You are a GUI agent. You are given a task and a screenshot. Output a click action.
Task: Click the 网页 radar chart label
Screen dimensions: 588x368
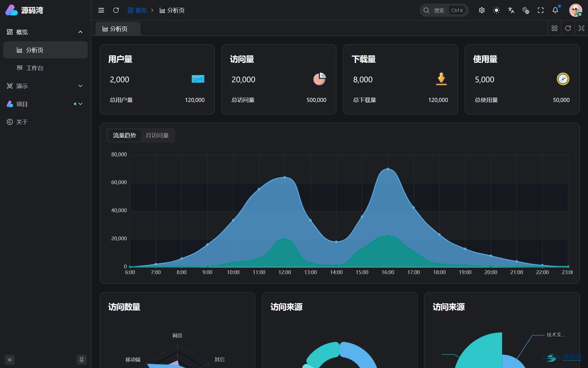(x=178, y=336)
